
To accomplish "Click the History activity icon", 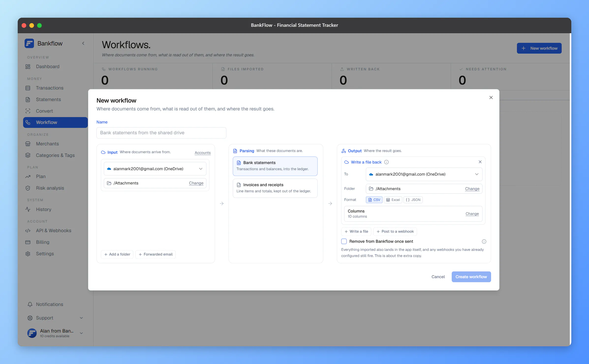I will (x=28, y=210).
